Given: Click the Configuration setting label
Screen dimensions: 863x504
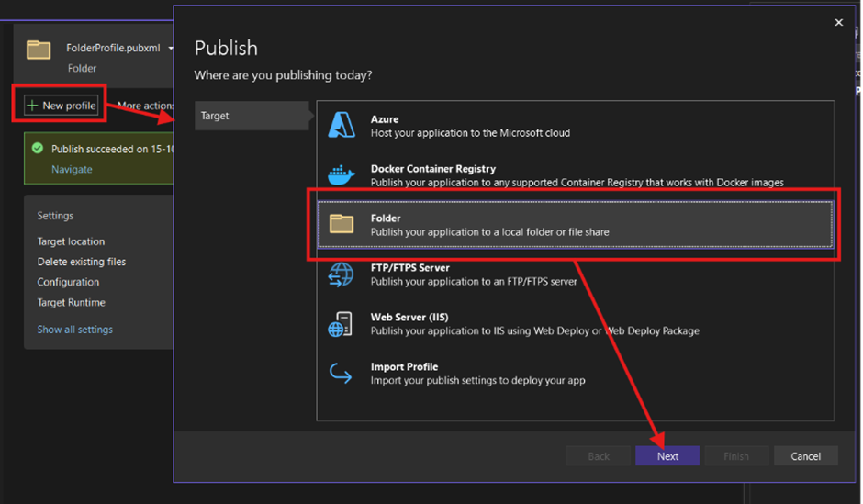Looking at the screenshot, I should click(x=68, y=282).
